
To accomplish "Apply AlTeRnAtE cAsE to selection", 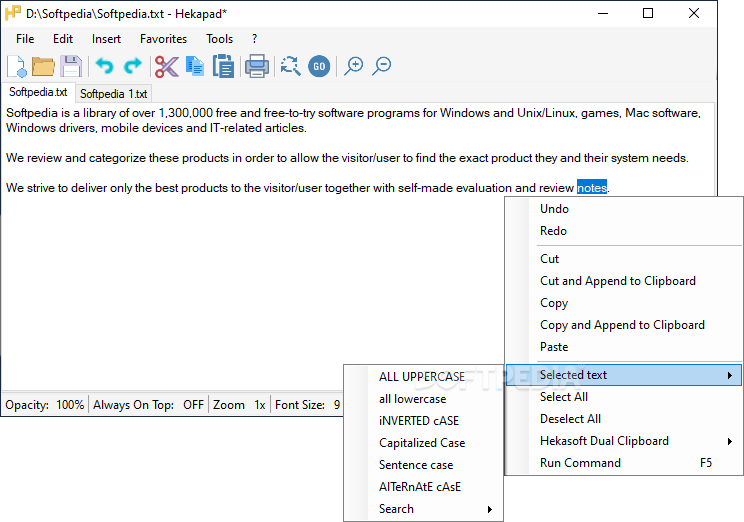I will pos(423,487).
